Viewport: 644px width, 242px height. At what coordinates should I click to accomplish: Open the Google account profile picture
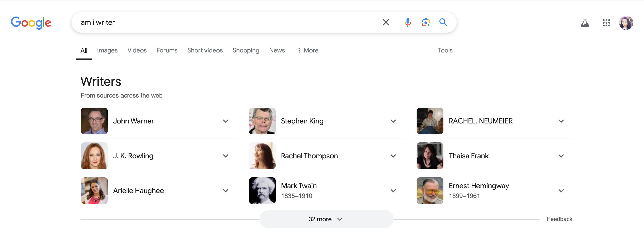(626, 23)
